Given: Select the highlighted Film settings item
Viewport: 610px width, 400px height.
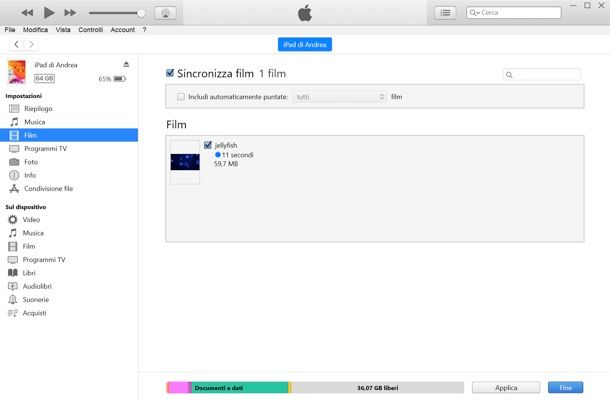Looking at the screenshot, I should (x=69, y=135).
